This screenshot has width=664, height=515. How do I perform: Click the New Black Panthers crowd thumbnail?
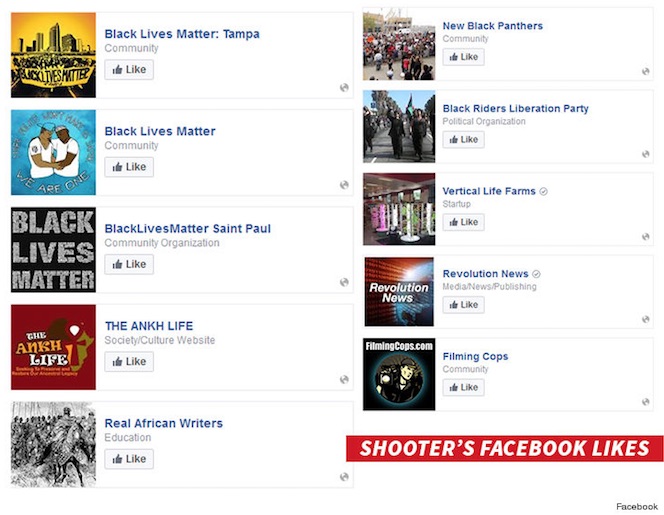399,44
